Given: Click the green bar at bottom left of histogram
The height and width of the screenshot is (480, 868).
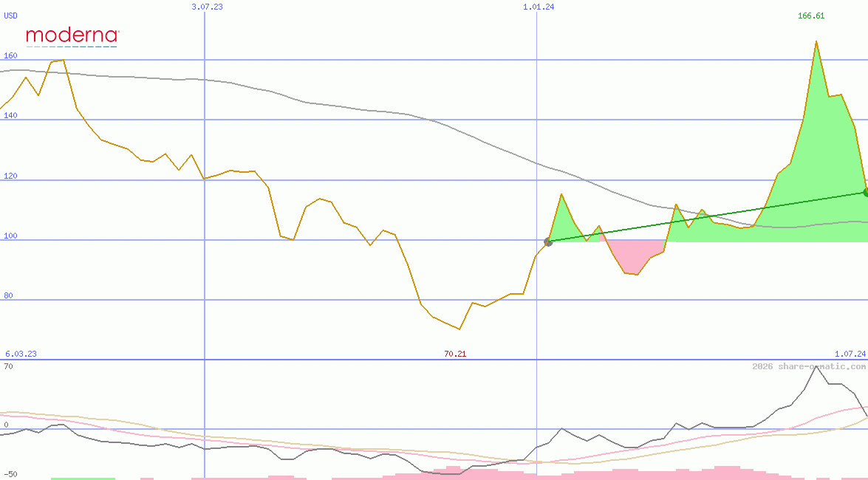Looking at the screenshot, I should [83, 479].
